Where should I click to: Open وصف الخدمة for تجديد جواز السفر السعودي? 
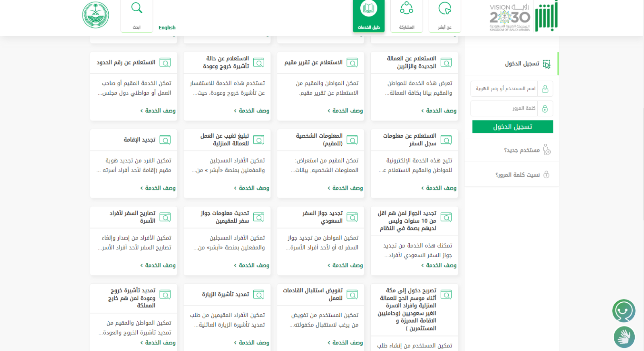tap(345, 265)
